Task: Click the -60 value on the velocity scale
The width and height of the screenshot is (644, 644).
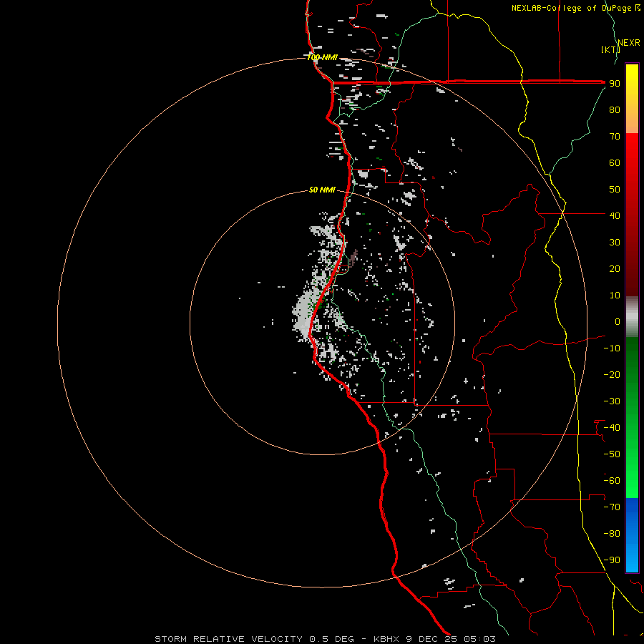Action: [612, 481]
